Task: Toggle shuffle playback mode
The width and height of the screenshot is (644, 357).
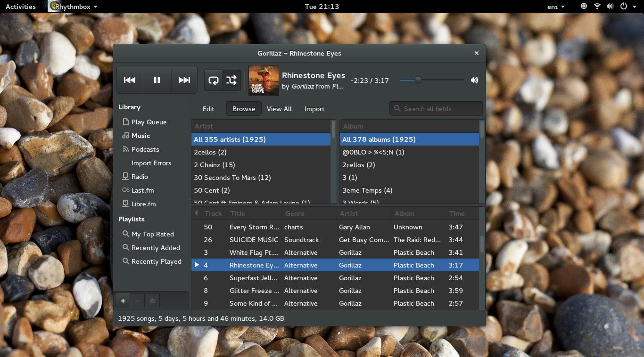Action: tap(231, 80)
